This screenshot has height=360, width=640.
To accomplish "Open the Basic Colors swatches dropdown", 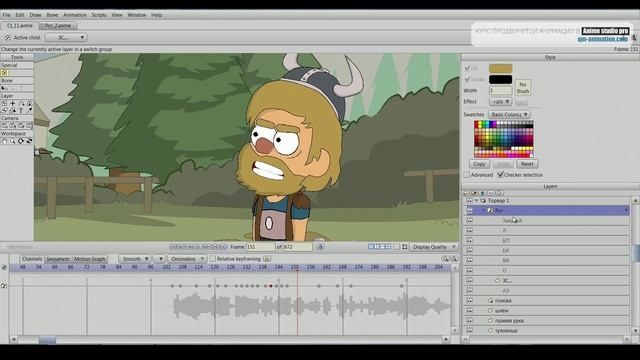I will point(509,115).
